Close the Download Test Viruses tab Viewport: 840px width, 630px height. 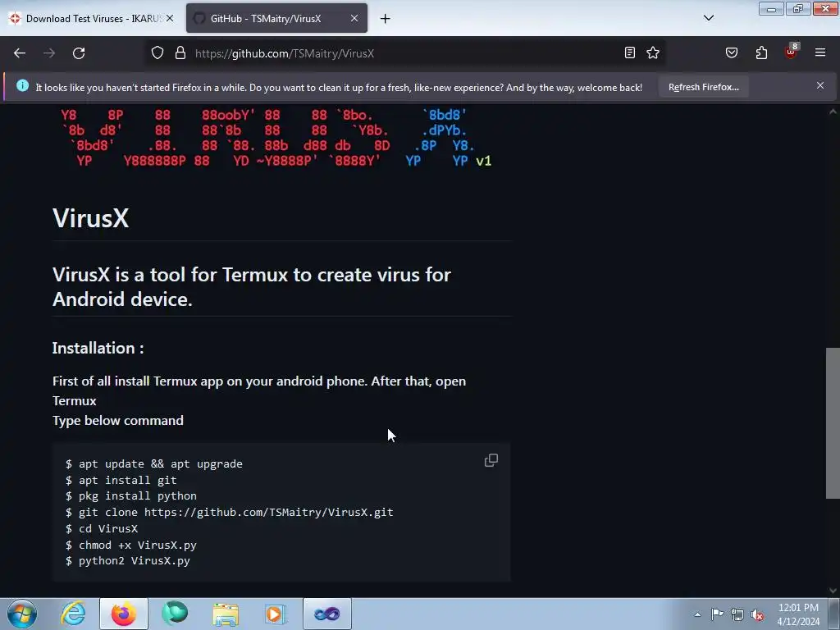170,18
